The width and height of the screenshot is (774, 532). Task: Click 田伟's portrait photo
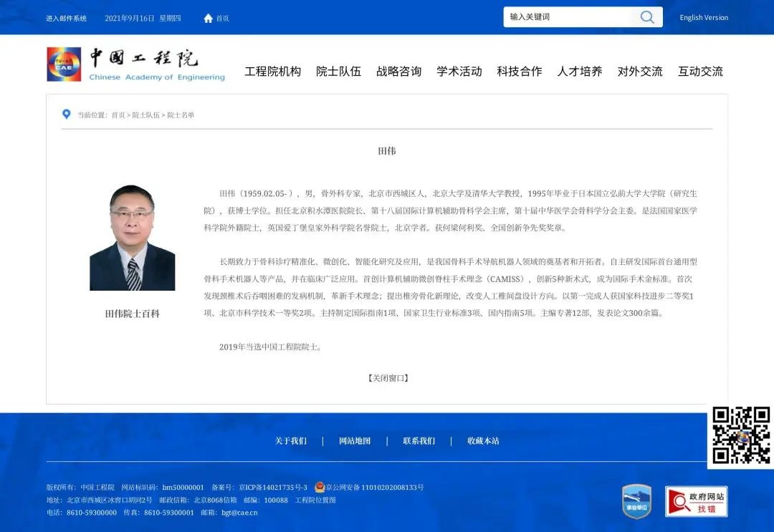[133, 238]
